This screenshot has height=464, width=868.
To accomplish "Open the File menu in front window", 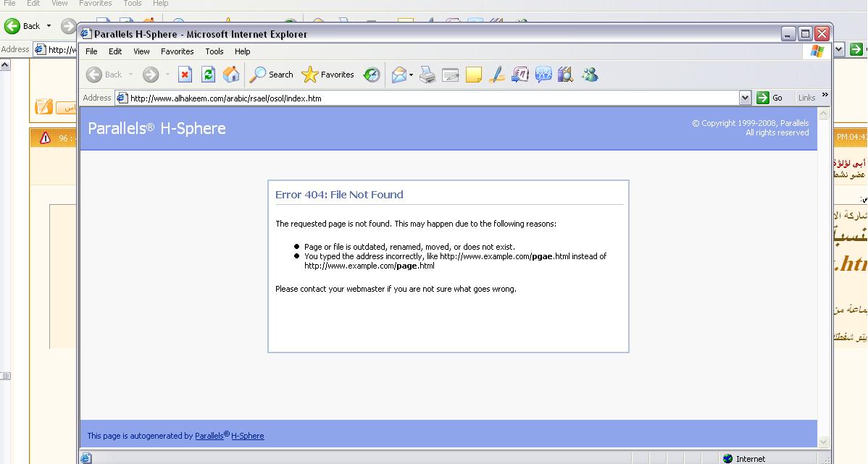I will (x=91, y=51).
